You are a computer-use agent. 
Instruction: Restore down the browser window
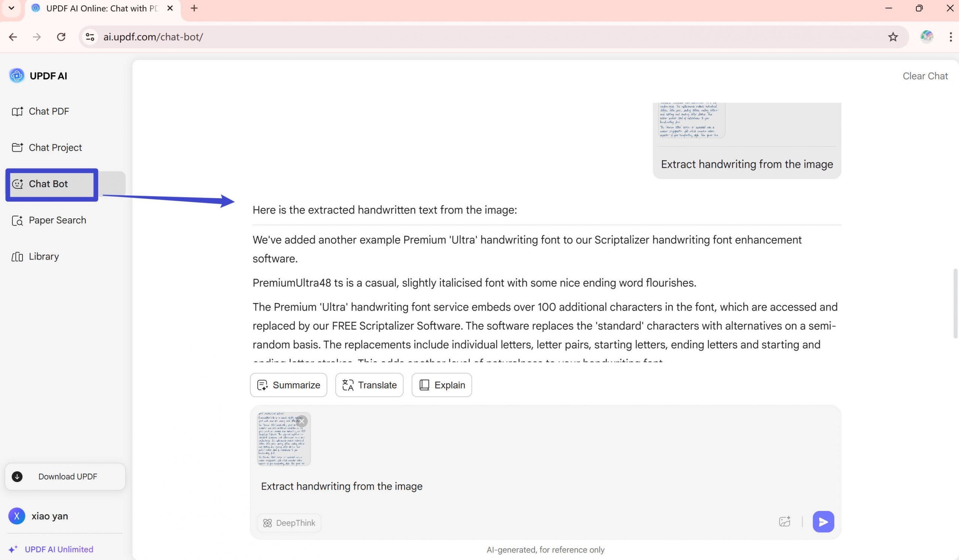(919, 8)
